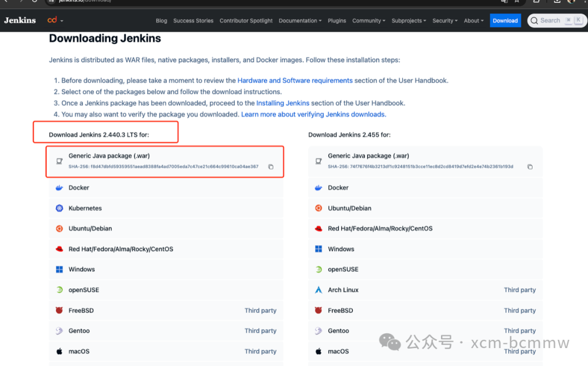Open the Plugins page
Viewport: 588px width, 366px height.
337,21
